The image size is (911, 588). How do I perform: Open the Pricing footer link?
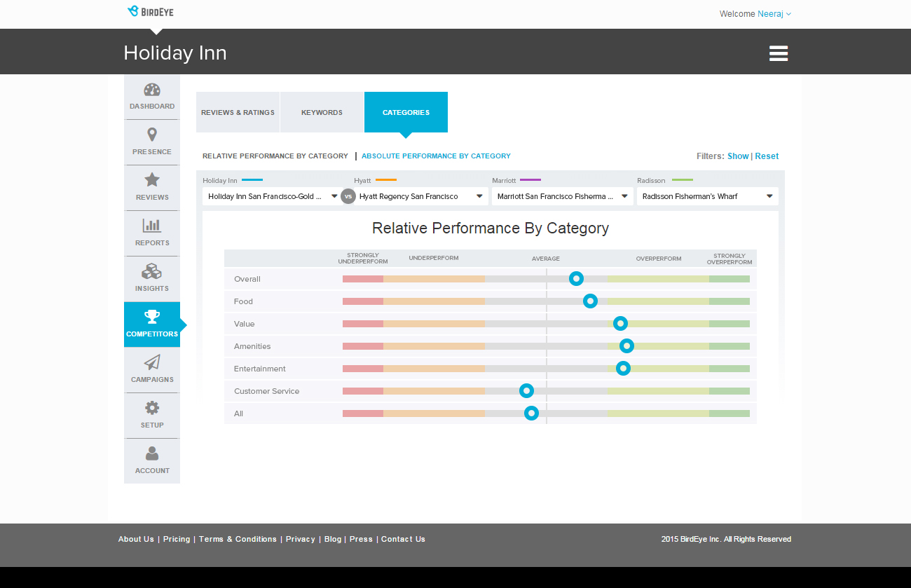tap(177, 539)
